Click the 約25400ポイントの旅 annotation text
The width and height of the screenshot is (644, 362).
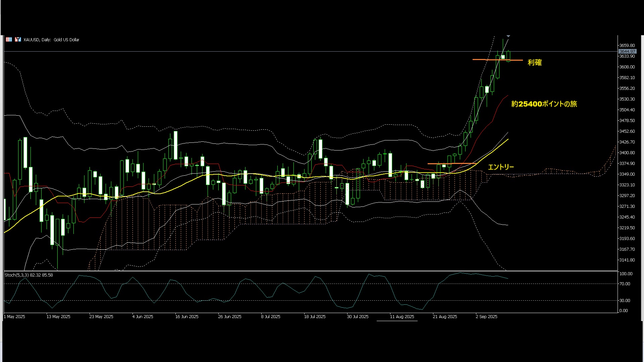[544, 104]
